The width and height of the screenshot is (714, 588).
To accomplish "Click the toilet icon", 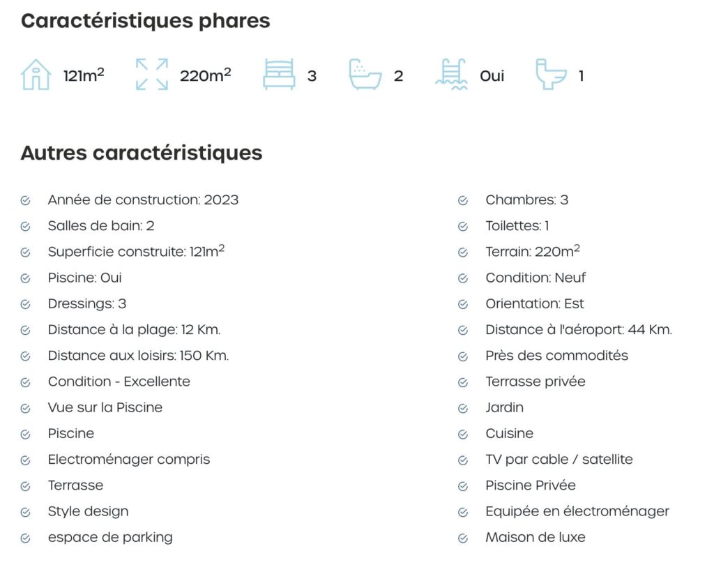I will [551, 75].
